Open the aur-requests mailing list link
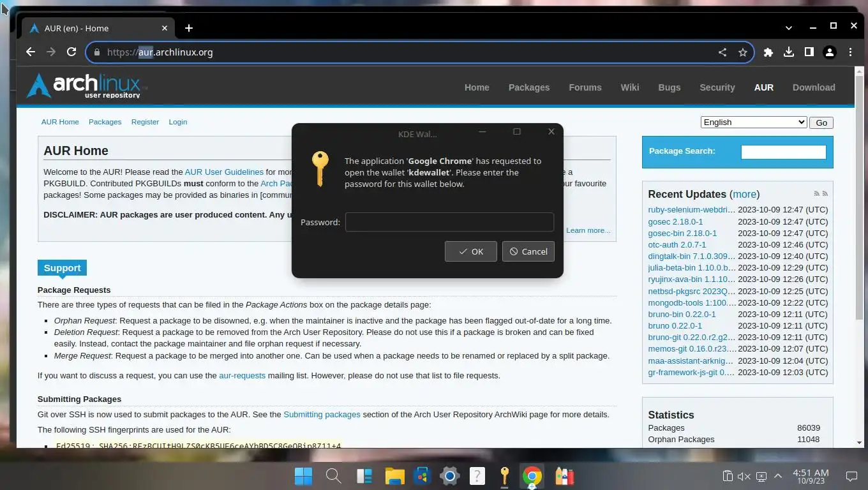Viewport: 868px width, 490px height. click(x=242, y=375)
